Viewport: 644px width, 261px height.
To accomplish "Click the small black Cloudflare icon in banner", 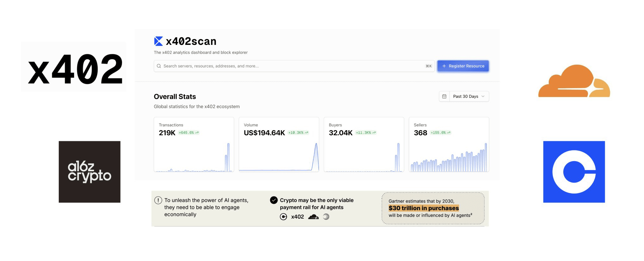I will click(313, 217).
